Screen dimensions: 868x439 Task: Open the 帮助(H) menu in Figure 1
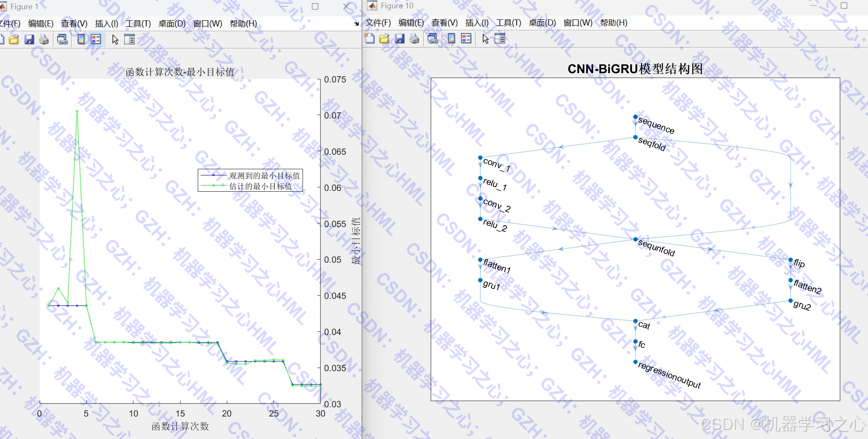click(x=244, y=23)
